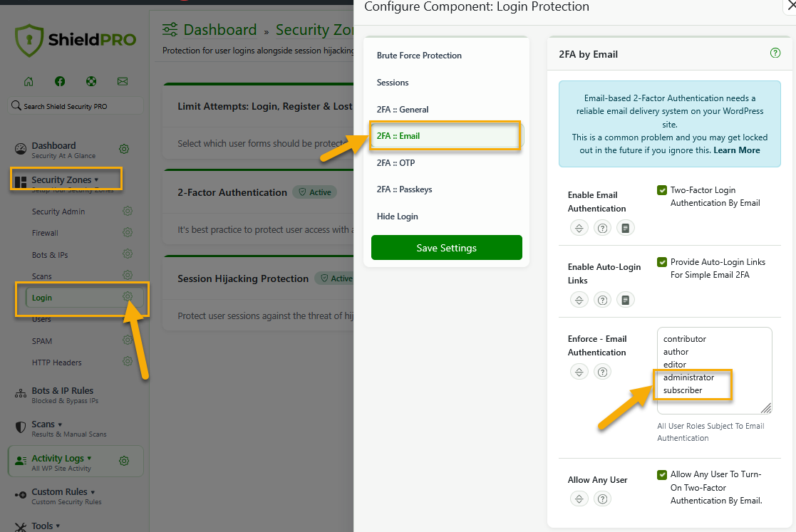Screen dimensions: 796x532
Task: Click up-down arrows icon under Enforce - Email Authentication
Action: (579, 372)
